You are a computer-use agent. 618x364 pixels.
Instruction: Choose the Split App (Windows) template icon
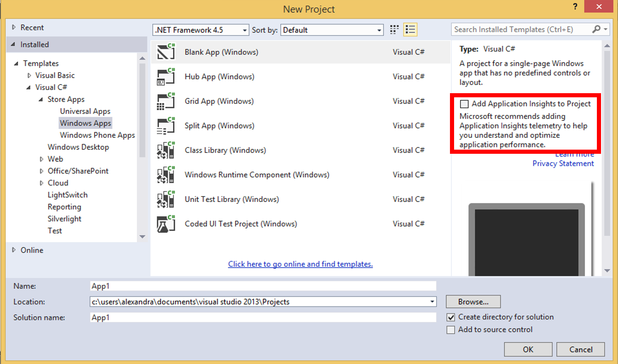[165, 125]
